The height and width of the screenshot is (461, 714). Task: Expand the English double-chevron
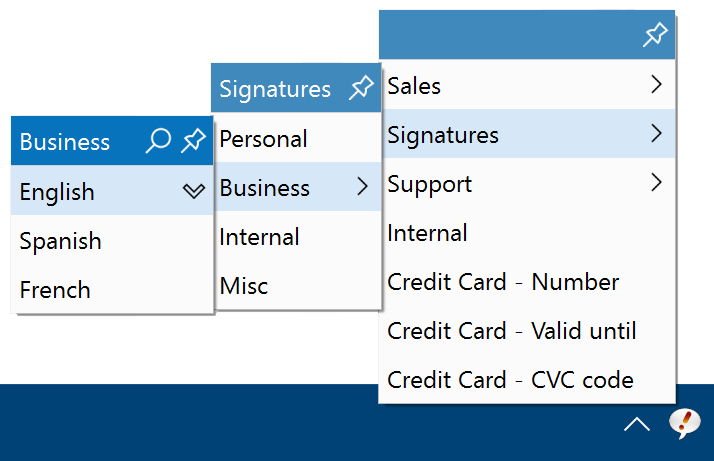pos(194,190)
